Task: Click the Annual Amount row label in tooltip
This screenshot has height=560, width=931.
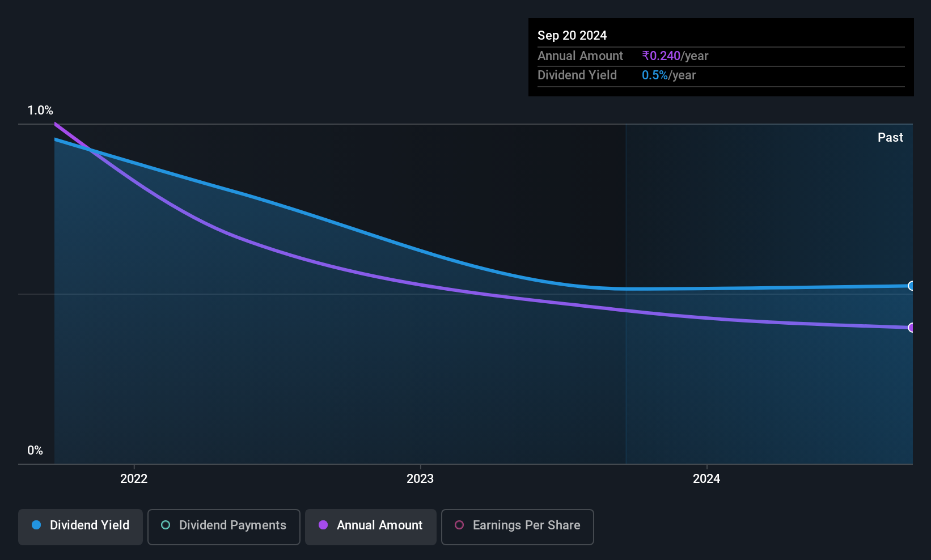Action: (x=580, y=56)
